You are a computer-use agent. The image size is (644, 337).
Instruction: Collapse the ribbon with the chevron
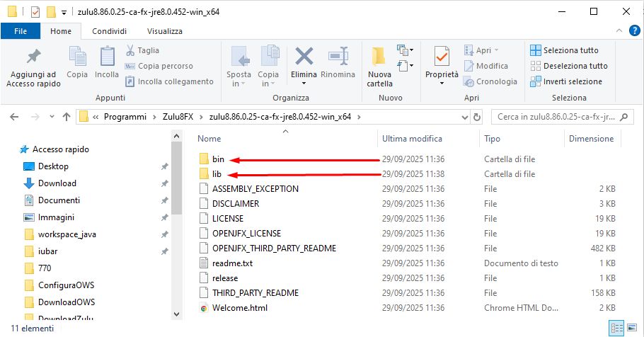pos(621,31)
